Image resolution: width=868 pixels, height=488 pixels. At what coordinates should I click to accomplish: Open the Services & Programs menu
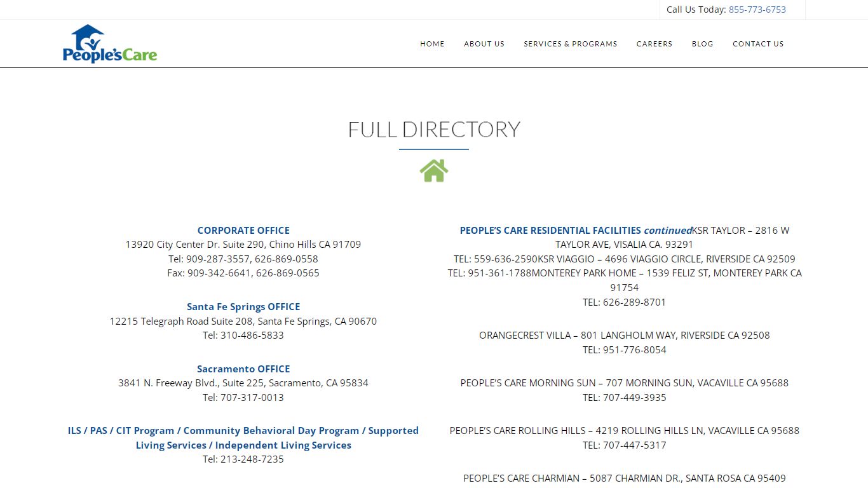click(x=571, y=44)
